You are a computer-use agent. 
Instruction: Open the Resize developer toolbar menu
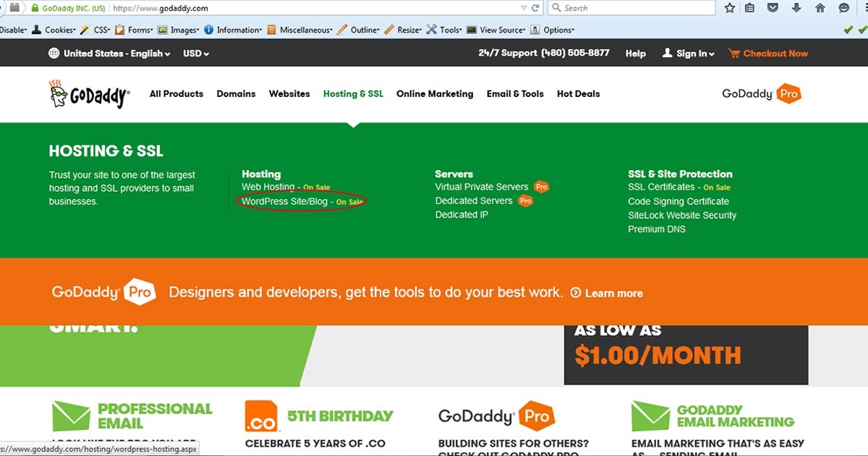coord(404,30)
